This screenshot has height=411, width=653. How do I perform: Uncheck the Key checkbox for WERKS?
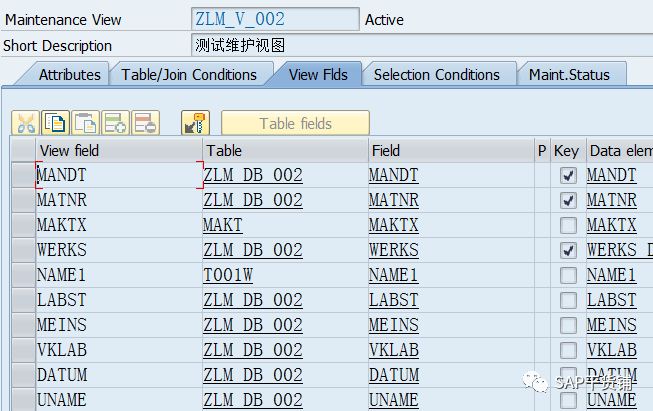[568, 250]
